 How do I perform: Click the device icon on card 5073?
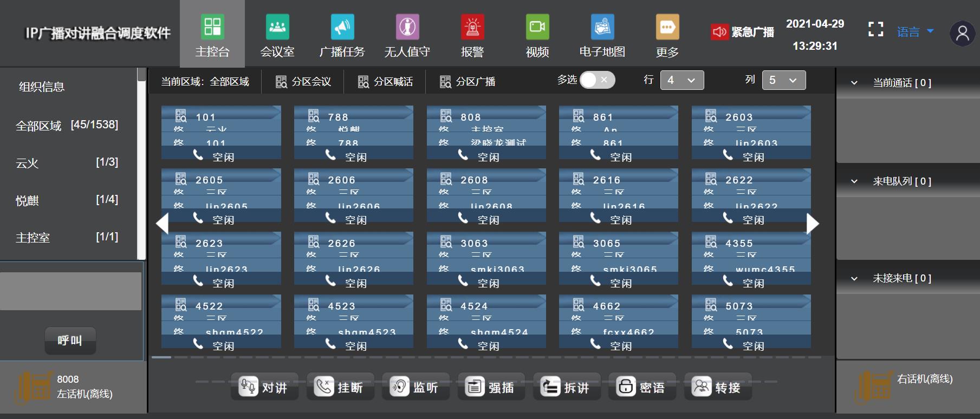click(711, 304)
